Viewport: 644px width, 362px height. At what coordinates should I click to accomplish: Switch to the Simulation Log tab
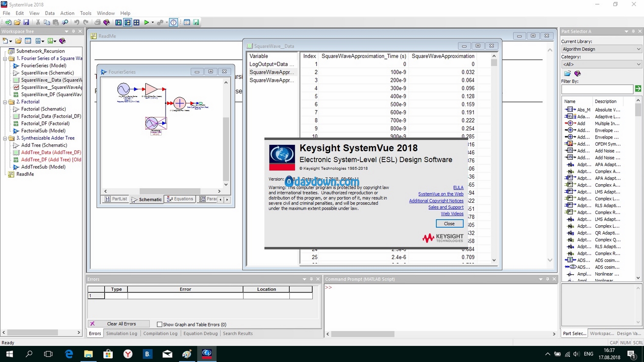coord(122,334)
